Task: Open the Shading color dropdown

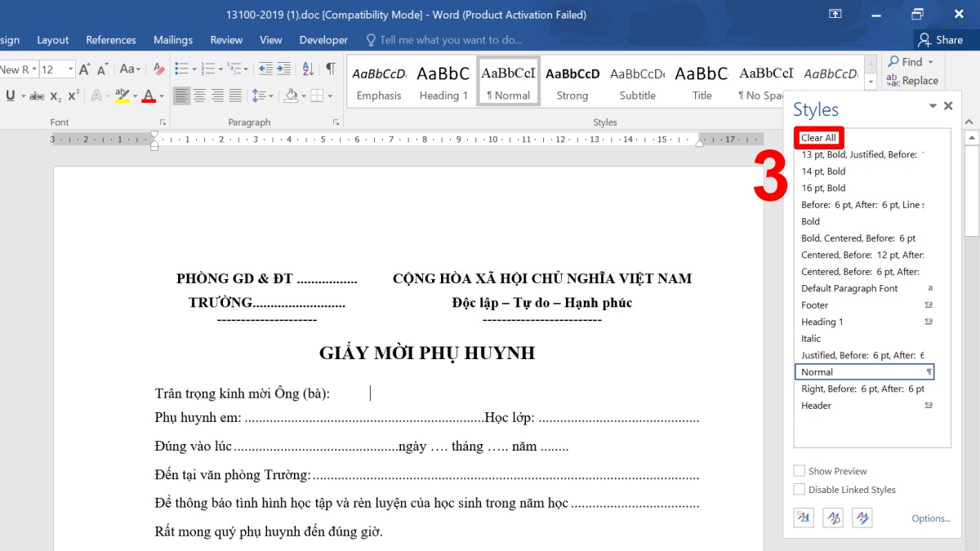Action: [302, 96]
